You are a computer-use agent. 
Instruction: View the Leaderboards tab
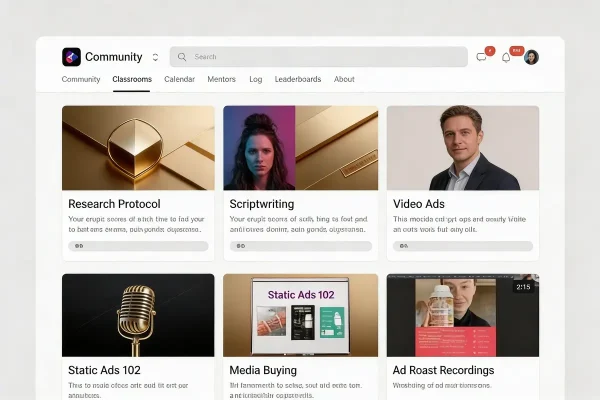pyautogui.click(x=298, y=79)
